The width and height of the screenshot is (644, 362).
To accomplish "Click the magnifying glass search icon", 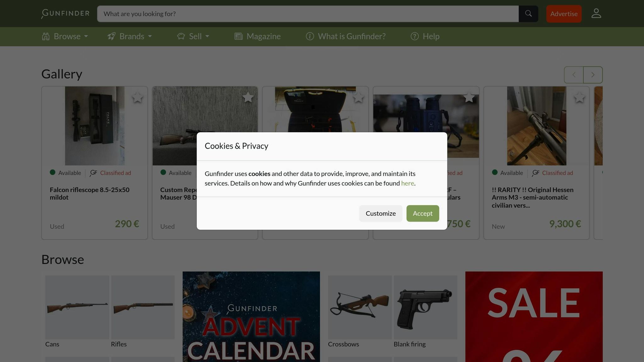I will pos(528,14).
